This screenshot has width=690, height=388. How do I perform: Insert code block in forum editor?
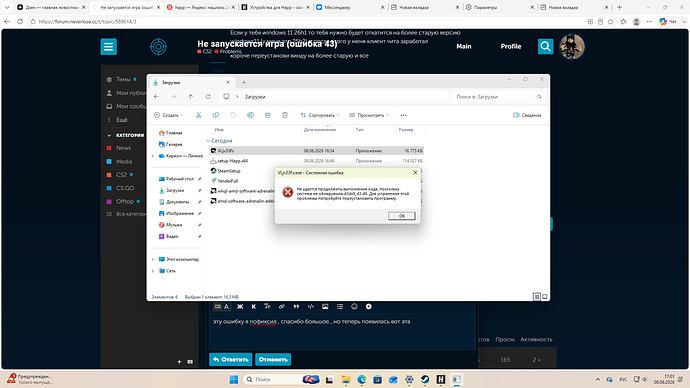(x=311, y=307)
